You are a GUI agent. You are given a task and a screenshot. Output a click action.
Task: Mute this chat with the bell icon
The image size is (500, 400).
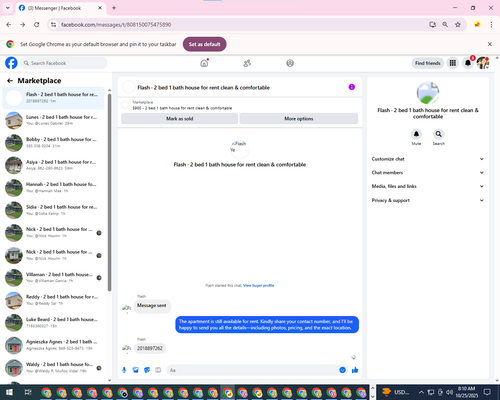point(416,134)
